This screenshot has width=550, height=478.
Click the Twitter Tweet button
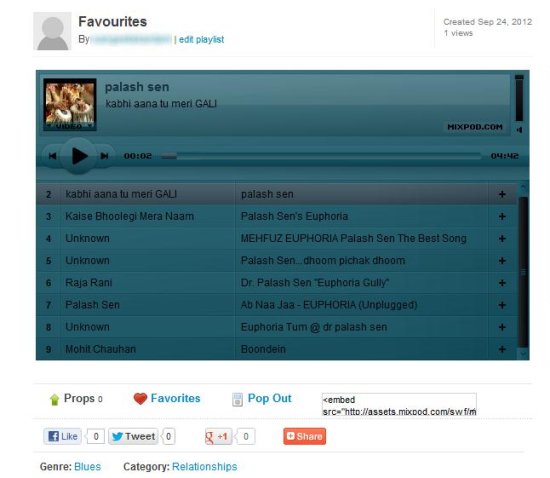pyautogui.click(x=133, y=437)
